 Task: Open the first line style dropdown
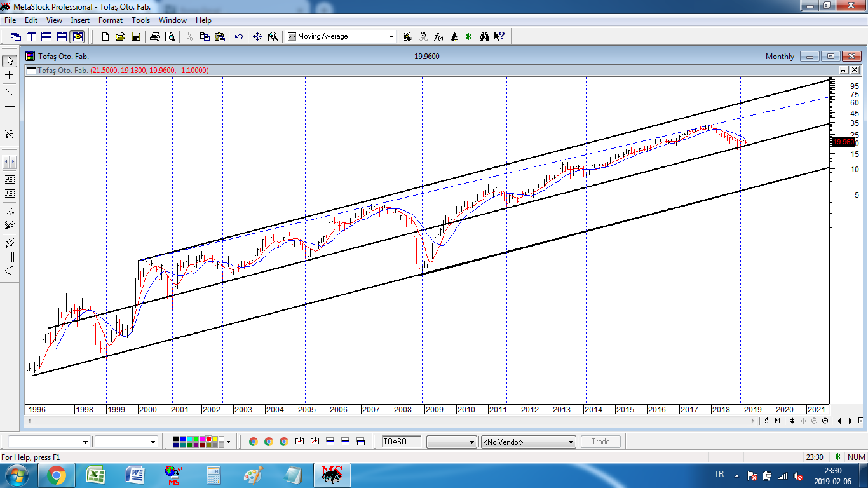[x=85, y=442]
